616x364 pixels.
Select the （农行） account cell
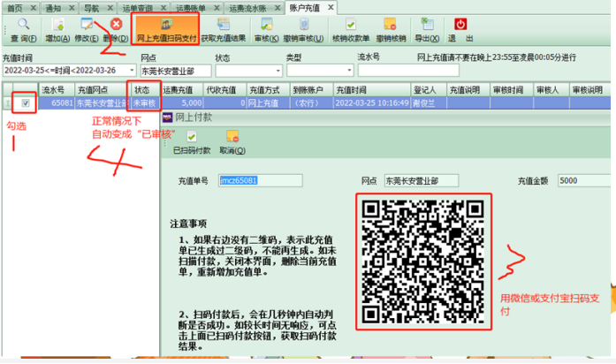click(312, 103)
